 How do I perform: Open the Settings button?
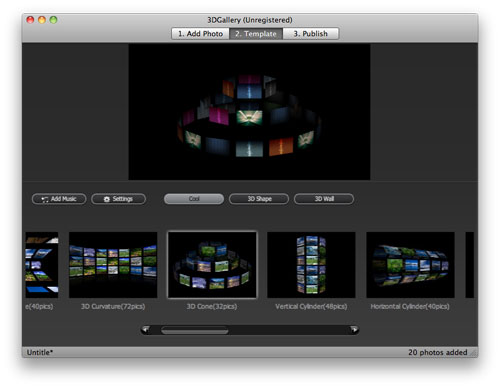[x=118, y=199]
